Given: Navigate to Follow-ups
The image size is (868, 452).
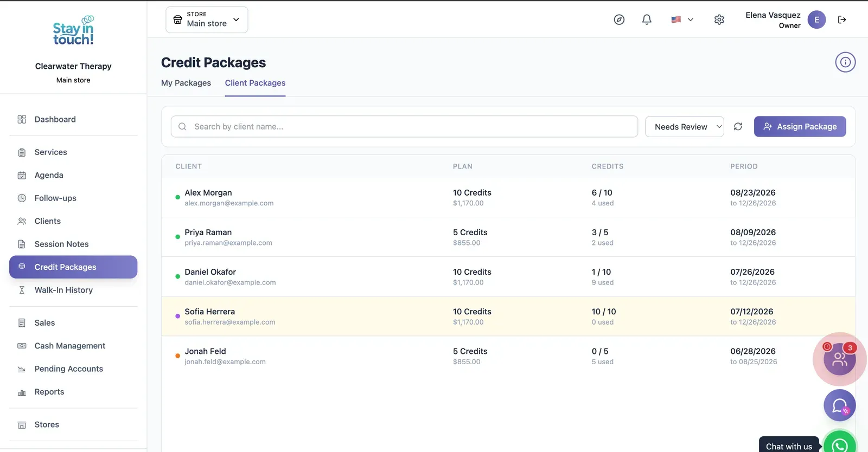Looking at the screenshot, I should [x=73, y=198].
